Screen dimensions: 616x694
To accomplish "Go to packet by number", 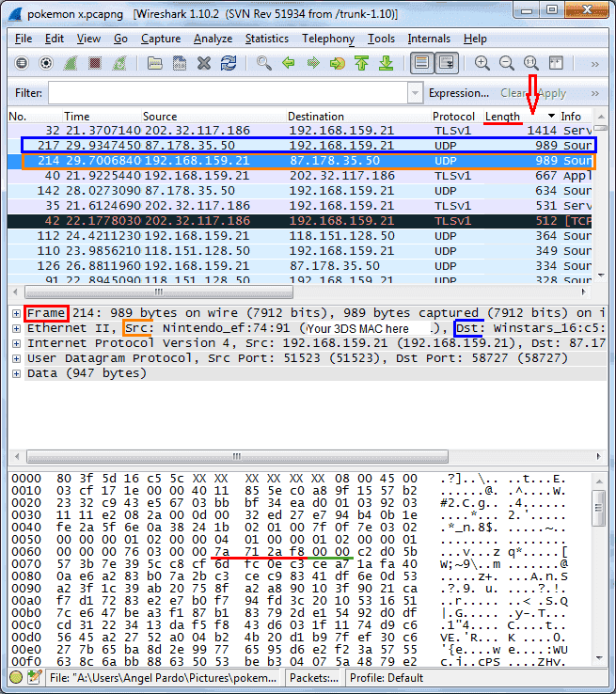I will click(338, 63).
